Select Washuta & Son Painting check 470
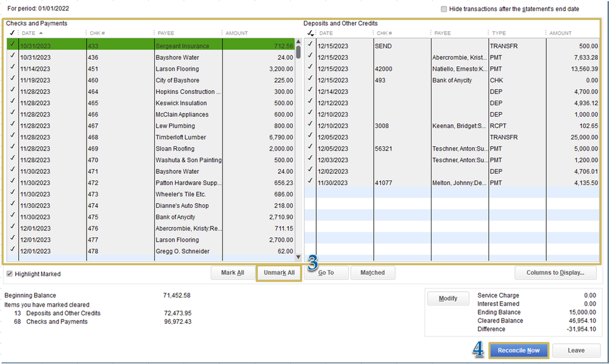This screenshot has height=364, width=609. (x=151, y=160)
